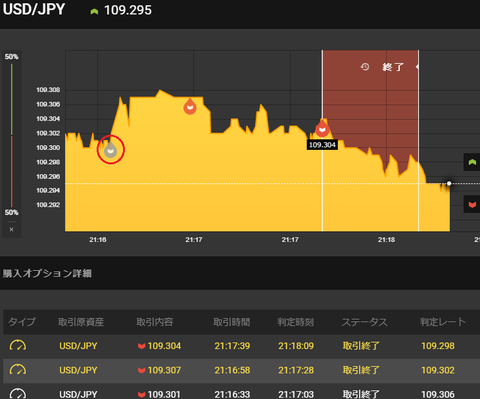Viewport: 480px width, 399px height.
Task: Click the 取引時間 column header
Action: pyautogui.click(x=232, y=322)
